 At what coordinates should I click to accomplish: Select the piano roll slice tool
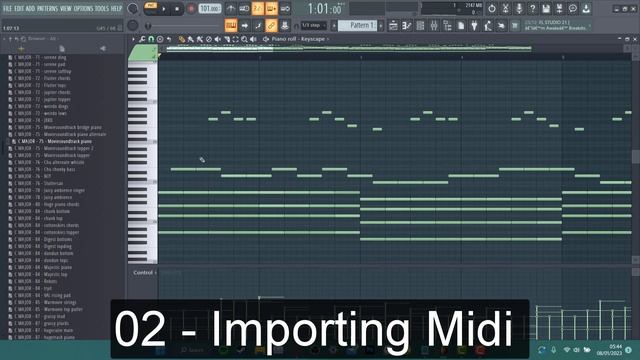(227, 39)
